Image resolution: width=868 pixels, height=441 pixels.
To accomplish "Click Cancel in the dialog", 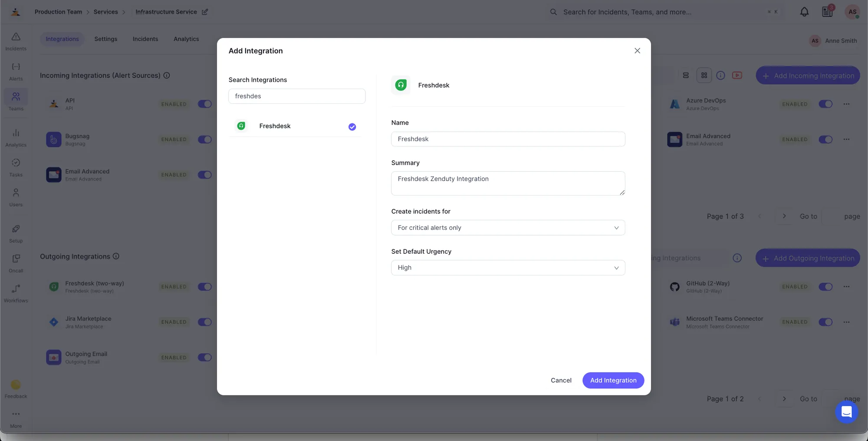I will coord(561,380).
